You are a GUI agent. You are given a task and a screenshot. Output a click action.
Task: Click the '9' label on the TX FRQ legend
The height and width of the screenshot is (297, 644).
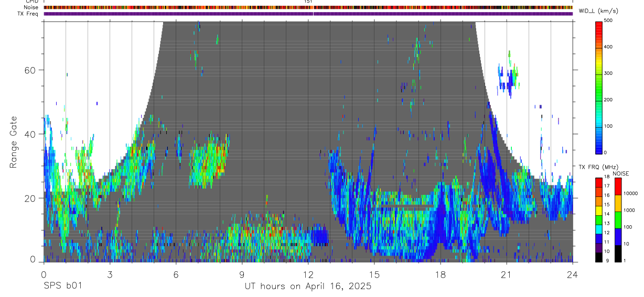click(607, 260)
